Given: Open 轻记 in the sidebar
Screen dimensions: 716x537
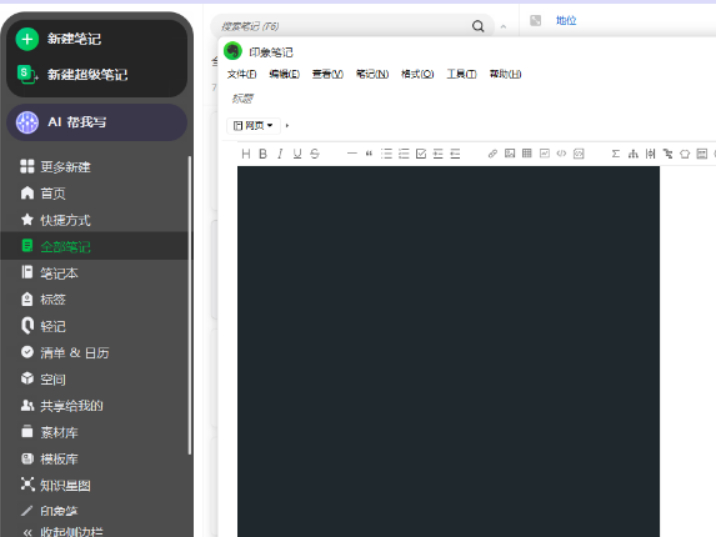Looking at the screenshot, I should pyautogui.click(x=43, y=326).
